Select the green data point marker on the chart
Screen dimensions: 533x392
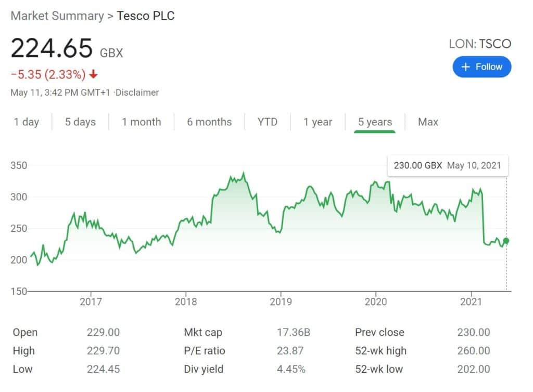[x=506, y=241]
